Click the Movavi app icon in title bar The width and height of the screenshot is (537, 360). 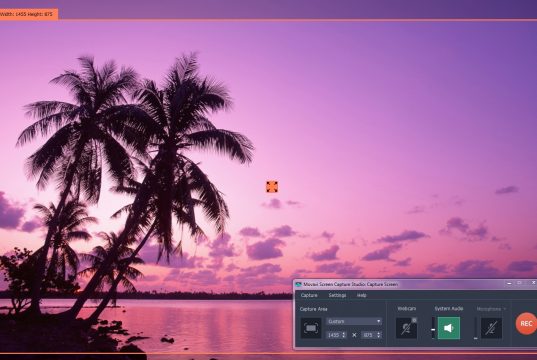[298, 284]
